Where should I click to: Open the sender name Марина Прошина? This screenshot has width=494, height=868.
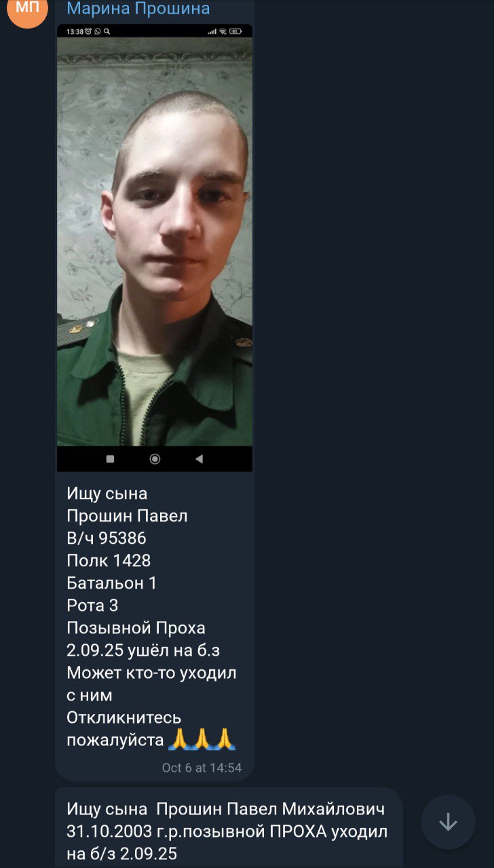[138, 9]
